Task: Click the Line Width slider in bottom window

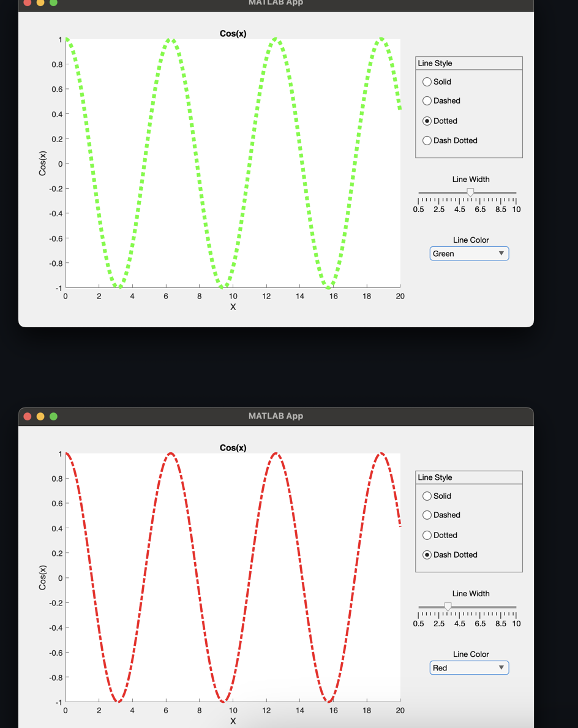Action: click(448, 606)
